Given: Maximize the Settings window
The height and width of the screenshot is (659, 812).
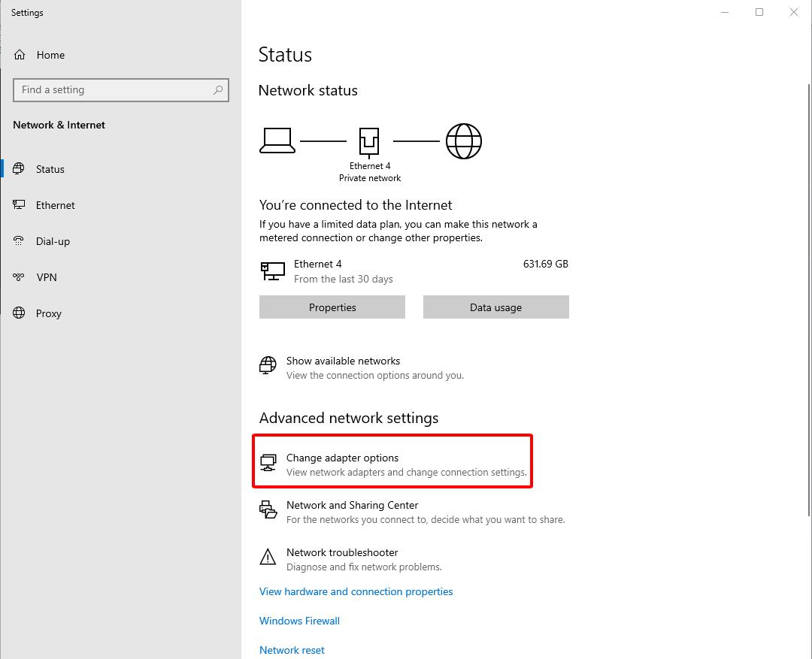Looking at the screenshot, I should point(759,13).
